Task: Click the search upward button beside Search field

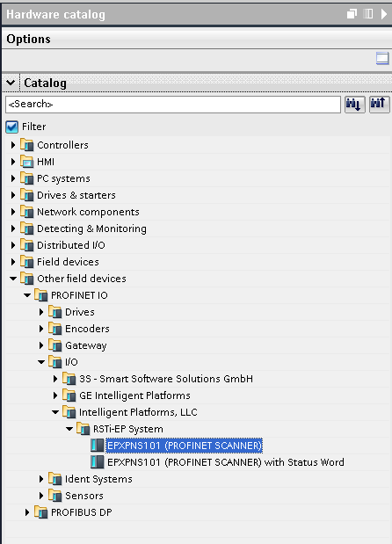Action: pyautogui.click(x=379, y=104)
